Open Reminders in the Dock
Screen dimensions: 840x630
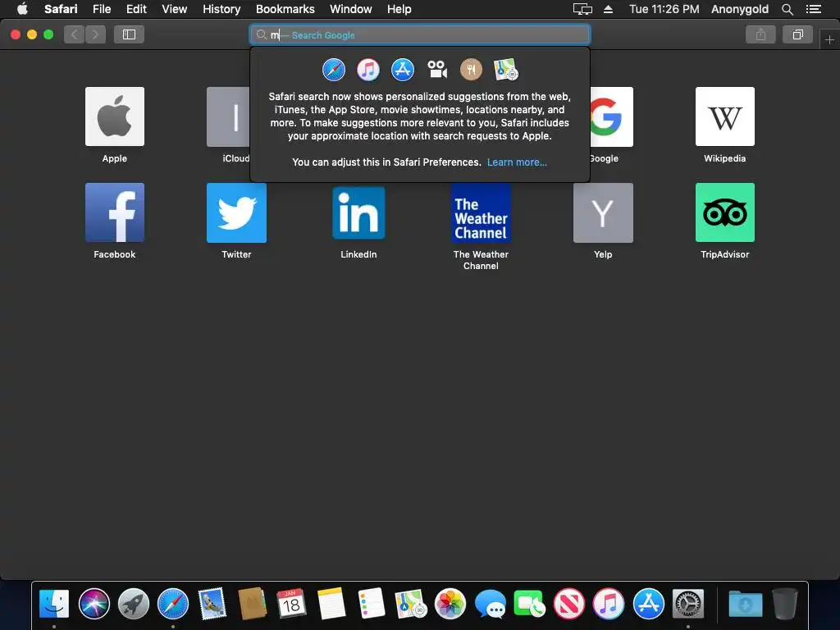372,604
